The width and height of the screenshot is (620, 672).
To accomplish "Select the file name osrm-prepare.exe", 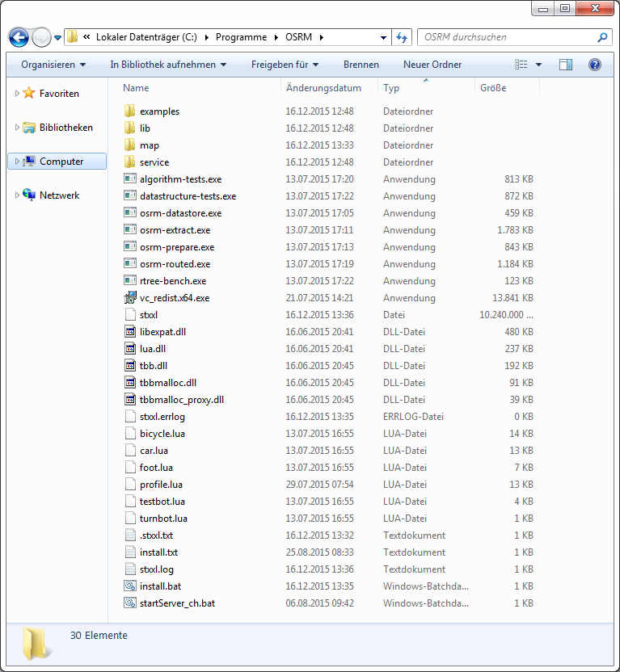I will pyautogui.click(x=177, y=247).
